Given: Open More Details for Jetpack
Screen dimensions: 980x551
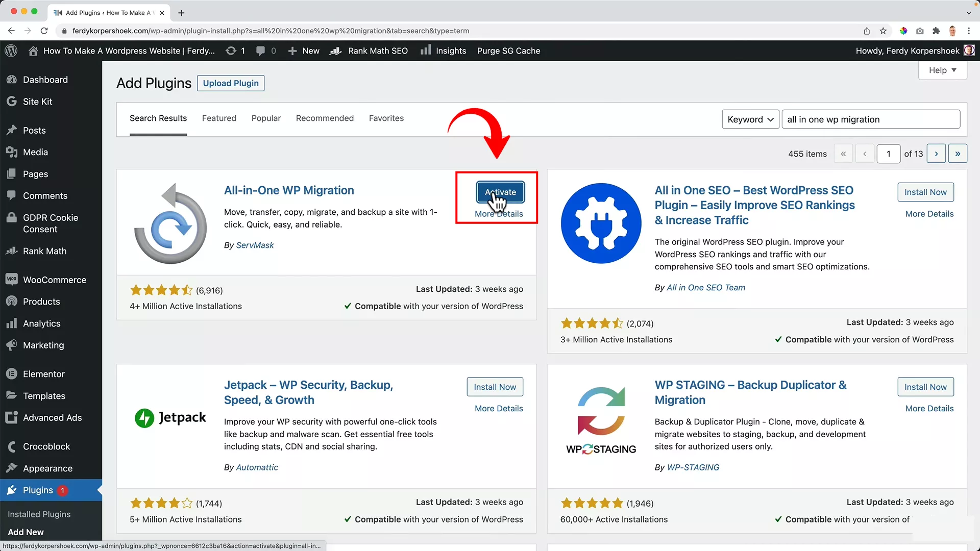Looking at the screenshot, I should [499, 409].
